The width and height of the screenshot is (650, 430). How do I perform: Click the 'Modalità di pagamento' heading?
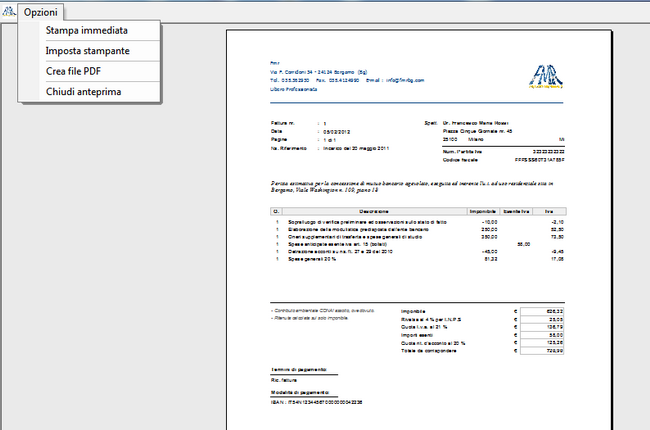tap(300, 392)
